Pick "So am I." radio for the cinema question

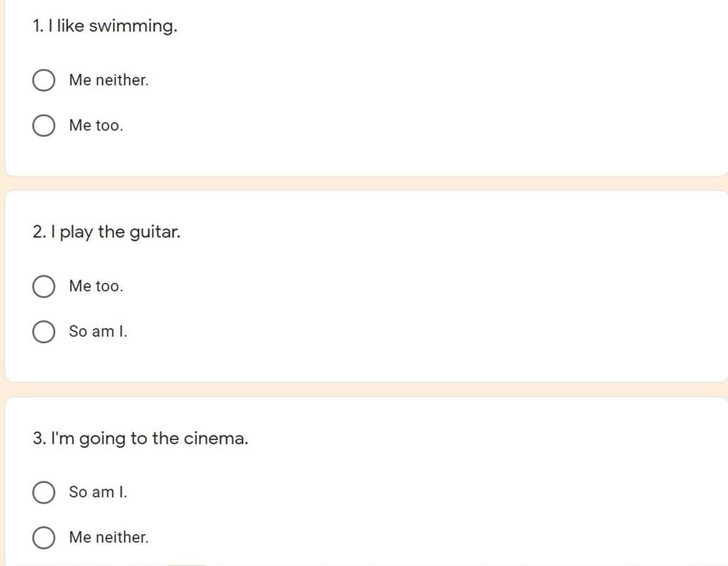[x=43, y=492]
